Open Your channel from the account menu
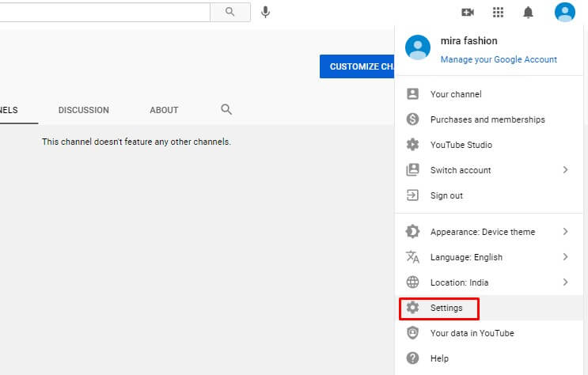 [488, 93]
